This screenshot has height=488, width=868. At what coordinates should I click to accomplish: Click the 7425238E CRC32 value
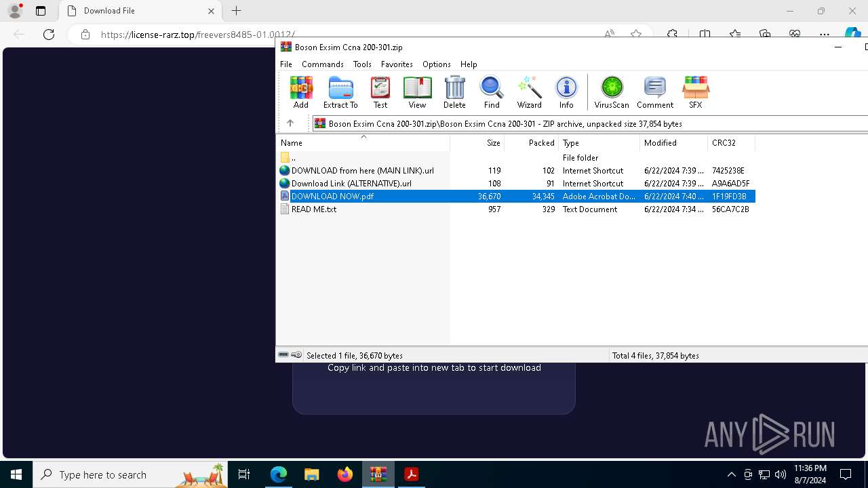tap(728, 171)
